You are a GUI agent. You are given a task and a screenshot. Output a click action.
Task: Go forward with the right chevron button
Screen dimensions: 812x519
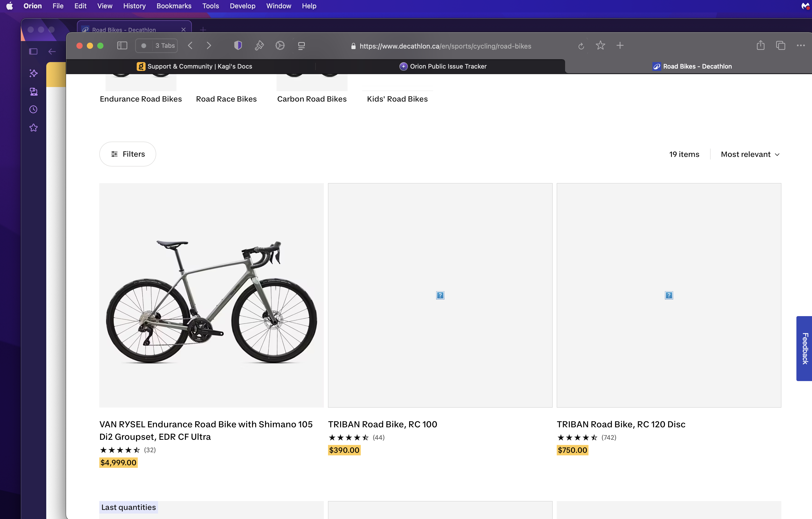209,45
